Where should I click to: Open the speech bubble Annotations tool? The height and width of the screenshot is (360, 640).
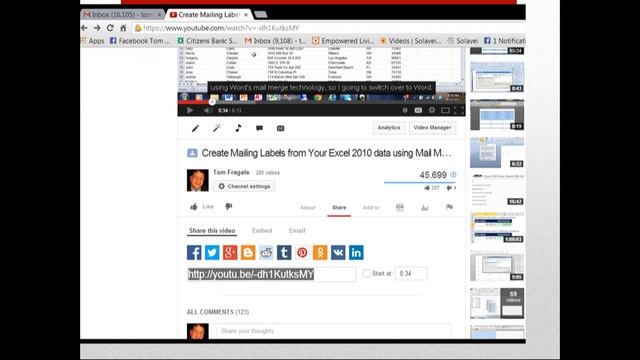click(x=259, y=128)
